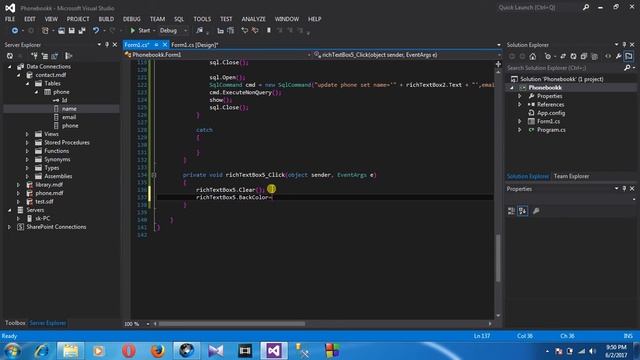Switch to the Team Explorer tab
This screenshot has width=640, height=360.
(571, 176)
